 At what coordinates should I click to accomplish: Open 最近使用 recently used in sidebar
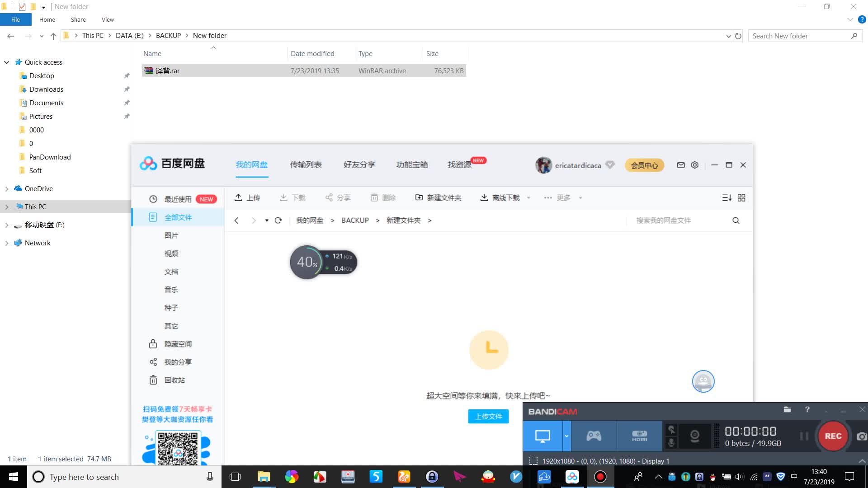point(178,199)
